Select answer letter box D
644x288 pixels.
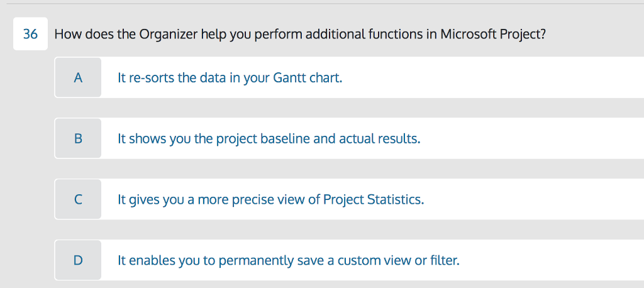78,260
